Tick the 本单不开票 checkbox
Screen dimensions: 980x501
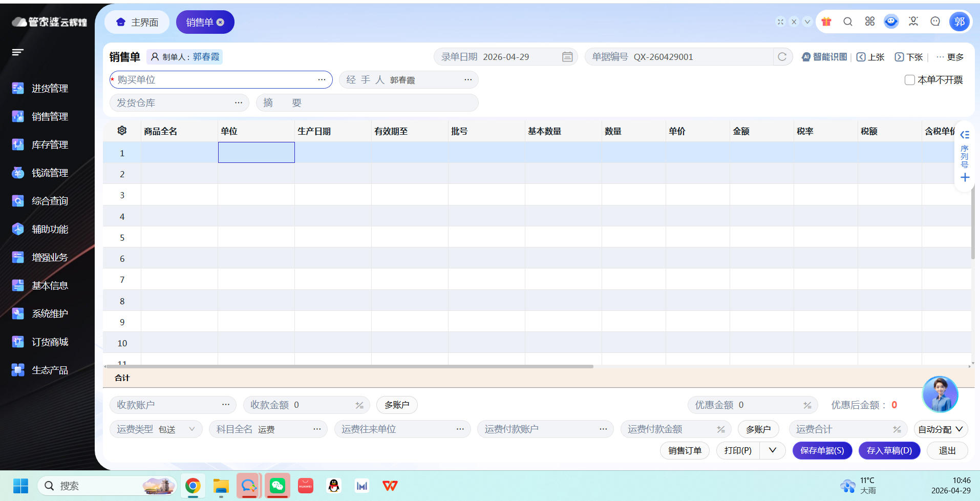click(910, 80)
